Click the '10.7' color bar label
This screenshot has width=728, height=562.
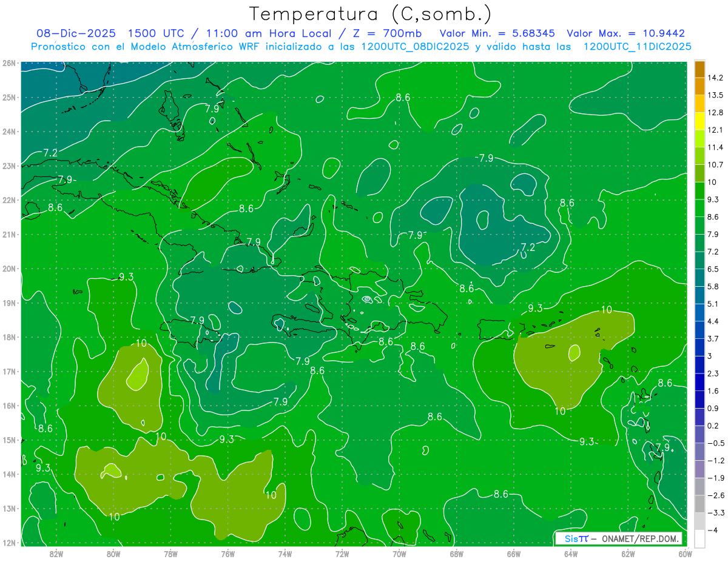click(x=715, y=165)
